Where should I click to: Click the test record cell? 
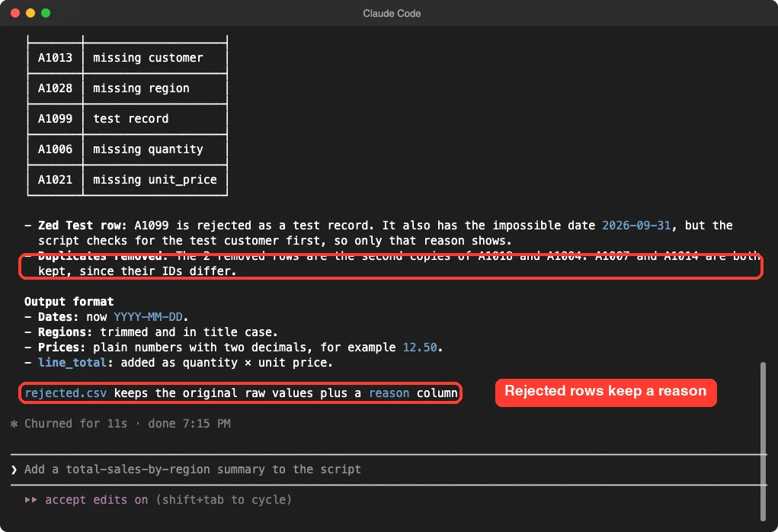pos(155,119)
